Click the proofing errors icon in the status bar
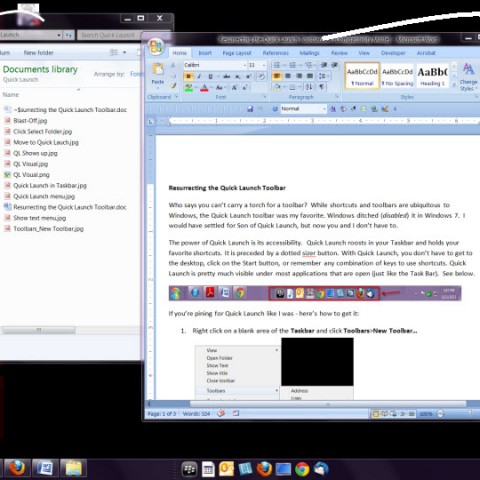 [221, 414]
